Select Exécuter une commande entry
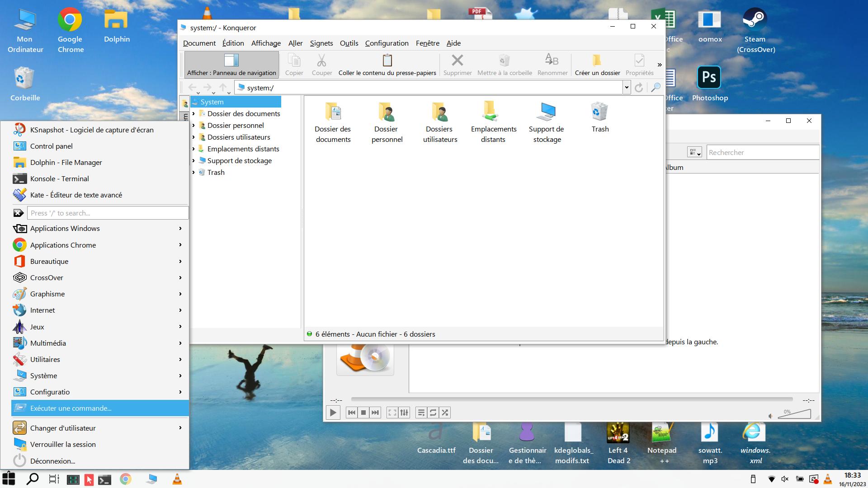 pos(71,408)
